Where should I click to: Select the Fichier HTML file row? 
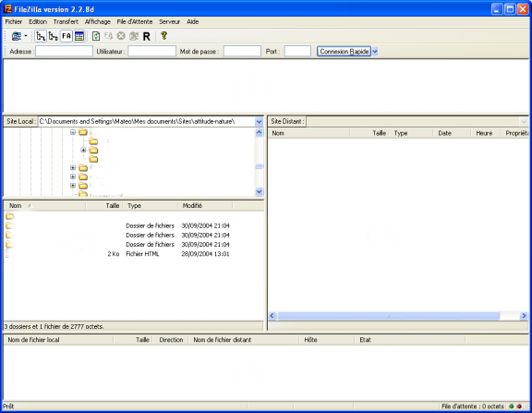pos(118,254)
